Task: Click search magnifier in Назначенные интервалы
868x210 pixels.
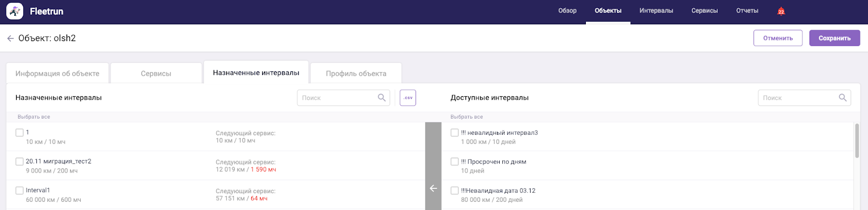Action: pyautogui.click(x=382, y=97)
